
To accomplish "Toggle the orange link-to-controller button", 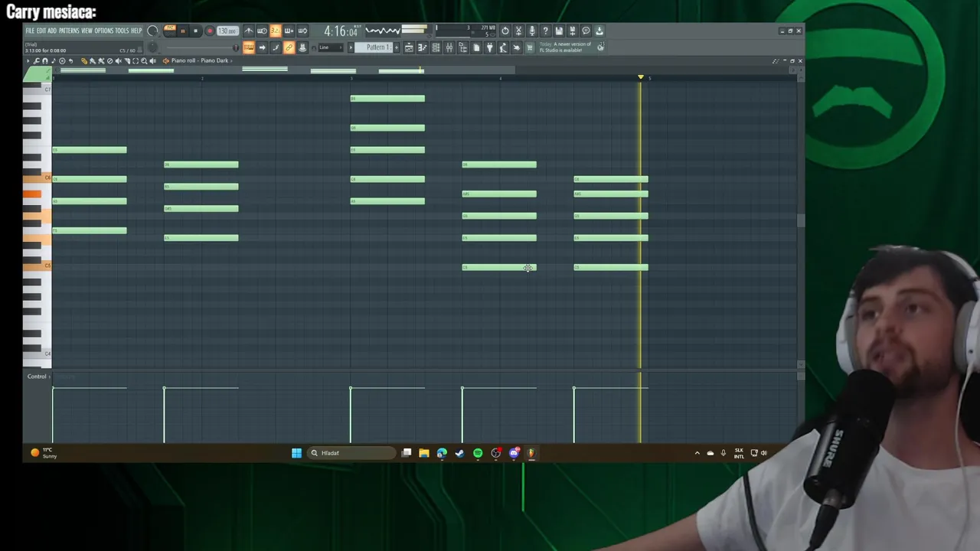I will tap(289, 47).
